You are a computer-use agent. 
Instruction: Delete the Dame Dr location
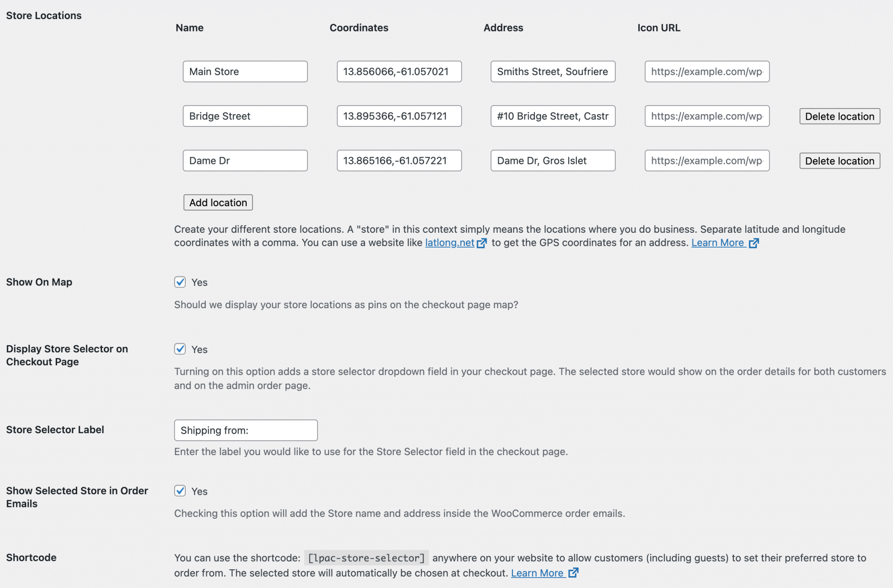839,160
